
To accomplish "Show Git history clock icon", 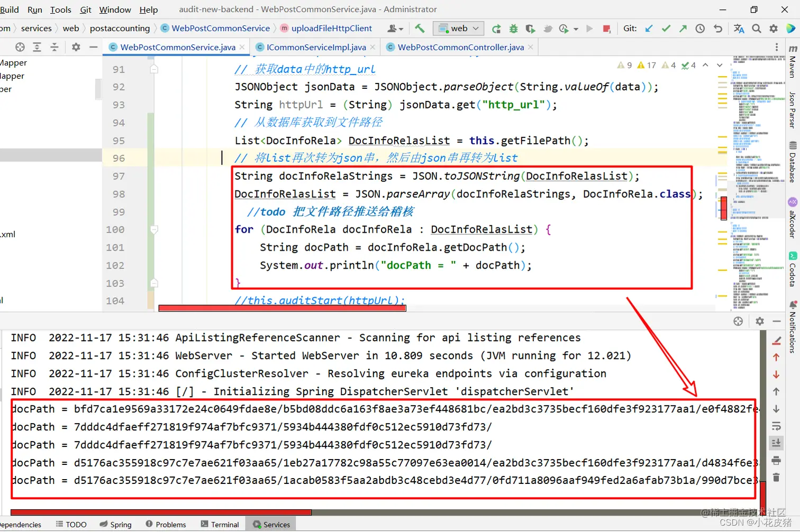I will click(x=700, y=29).
